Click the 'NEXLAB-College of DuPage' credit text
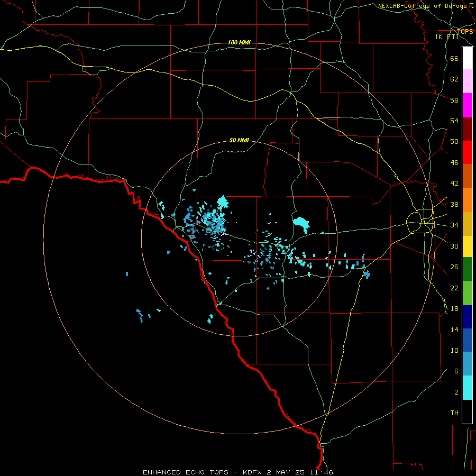Viewport: 476px width, 476px height. 422,6
